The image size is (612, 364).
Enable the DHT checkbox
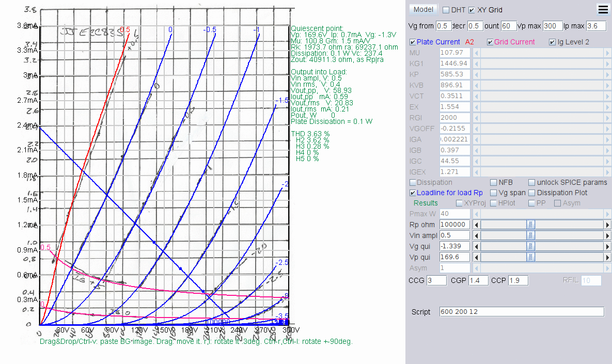point(446,10)
